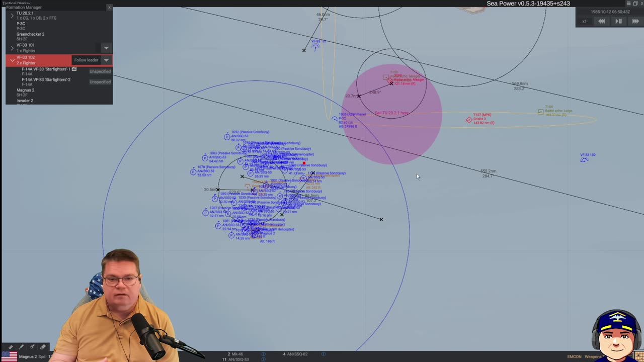Select the Radar echo Large contact icon

540,112
